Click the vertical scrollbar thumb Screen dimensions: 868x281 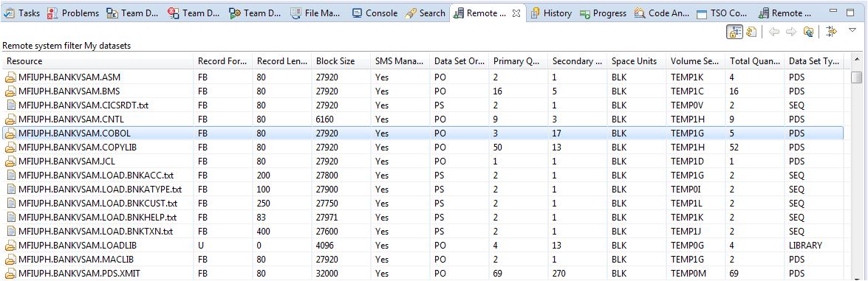[x=857, y=77]
